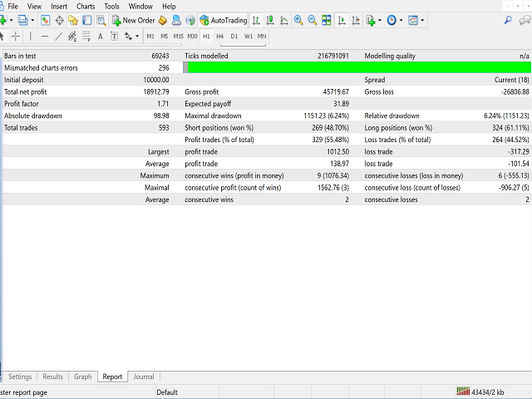The image size is (532, 399).
Task: Open the Charts menu
Action: 86,6
